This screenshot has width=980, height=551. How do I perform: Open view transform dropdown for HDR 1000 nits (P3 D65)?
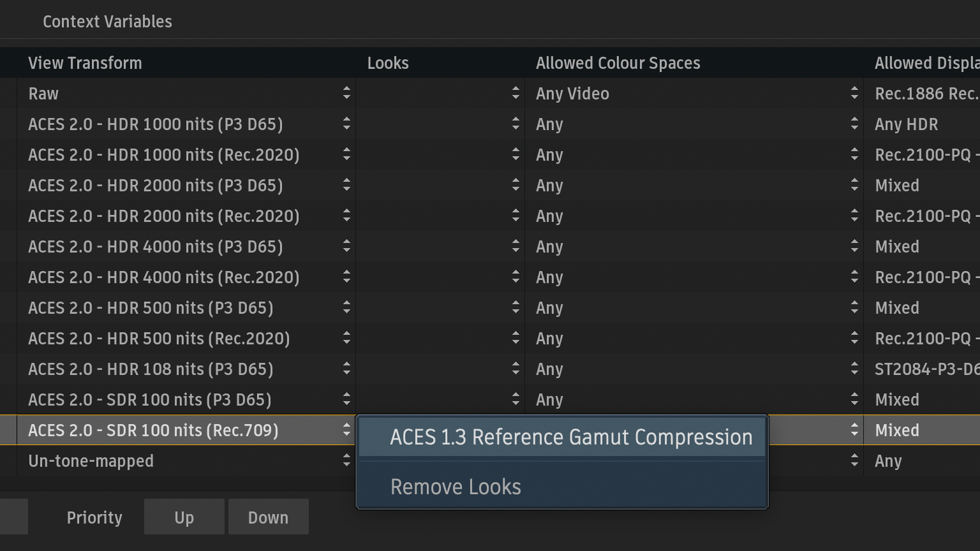[x=346, y=124]
